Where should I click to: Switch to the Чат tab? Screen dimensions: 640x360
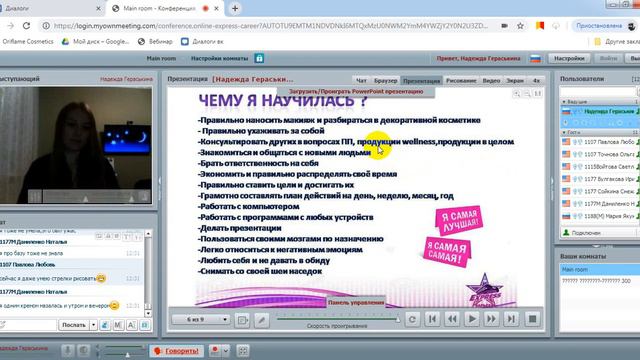361,80
